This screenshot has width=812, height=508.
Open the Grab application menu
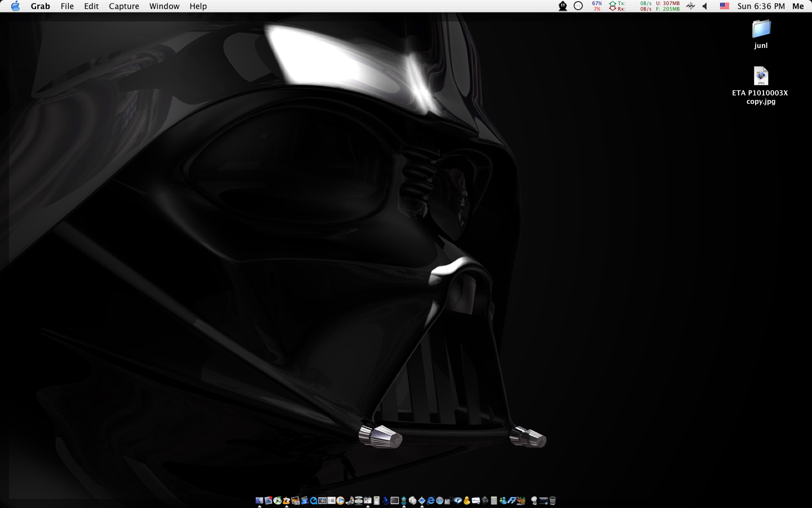[40, 6]
